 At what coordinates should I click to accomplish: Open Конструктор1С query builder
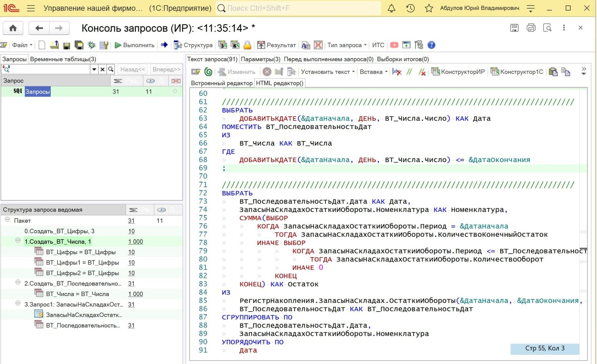point(517,72)
